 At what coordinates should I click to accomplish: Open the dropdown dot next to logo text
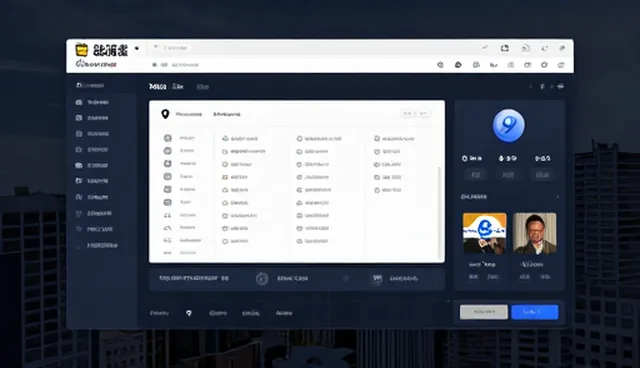pos(137,49)
